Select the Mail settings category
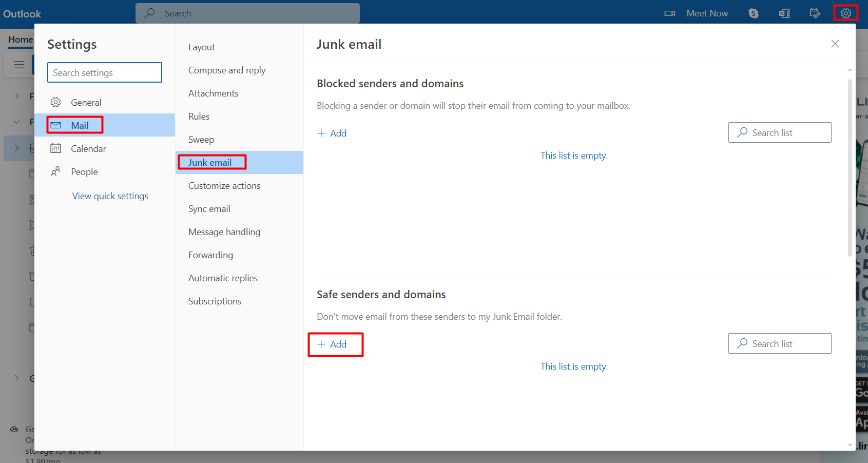 (x=105, y=125)
